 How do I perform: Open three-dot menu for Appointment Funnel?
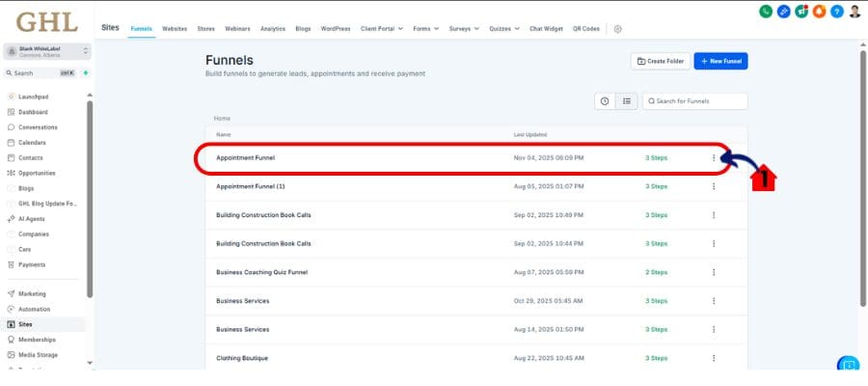pos(714,157)
